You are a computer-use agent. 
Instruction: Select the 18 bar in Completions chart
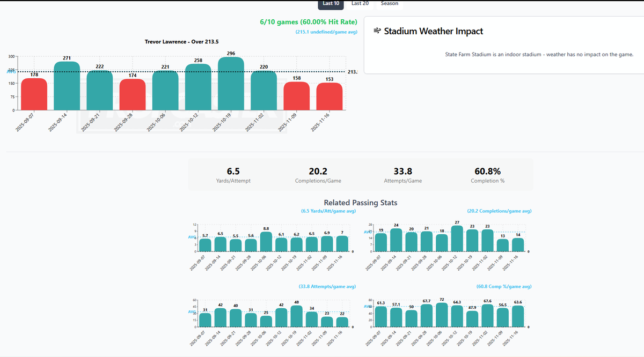[x=442, y=243]
